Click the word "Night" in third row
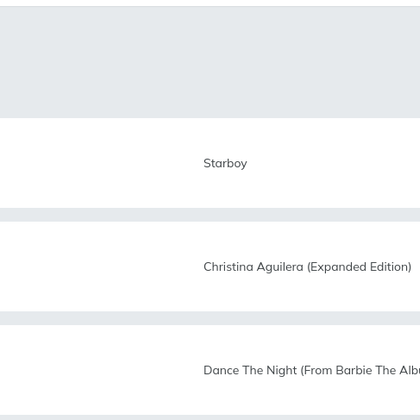Viewport: 420px width, 420px height. coord(281,371)
